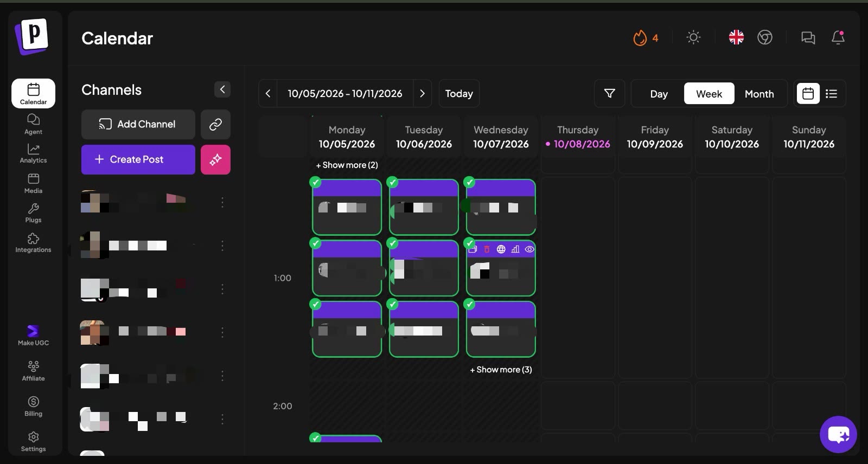Open options menu for second channel
This screenshot has width=868, height=464.
click(x=222, y=246)
